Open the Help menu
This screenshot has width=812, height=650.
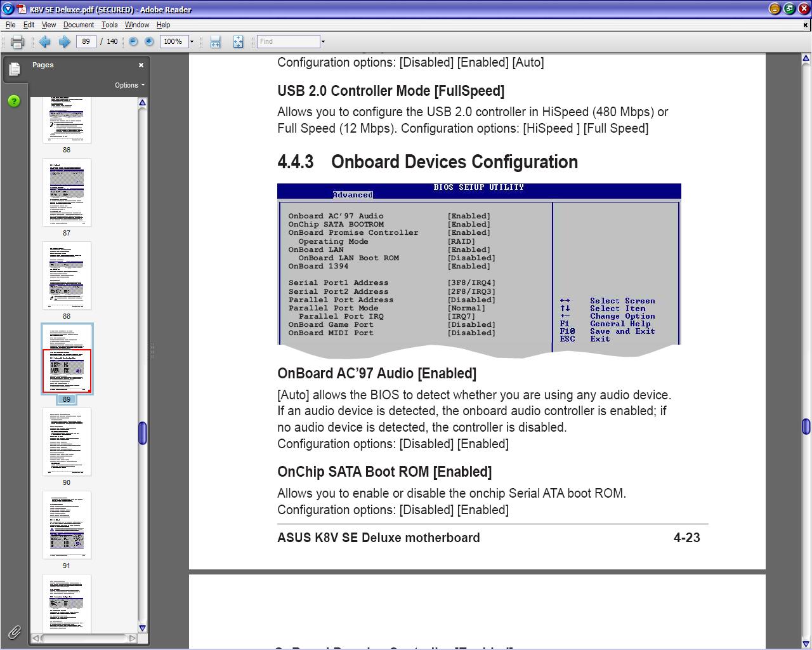163,25
